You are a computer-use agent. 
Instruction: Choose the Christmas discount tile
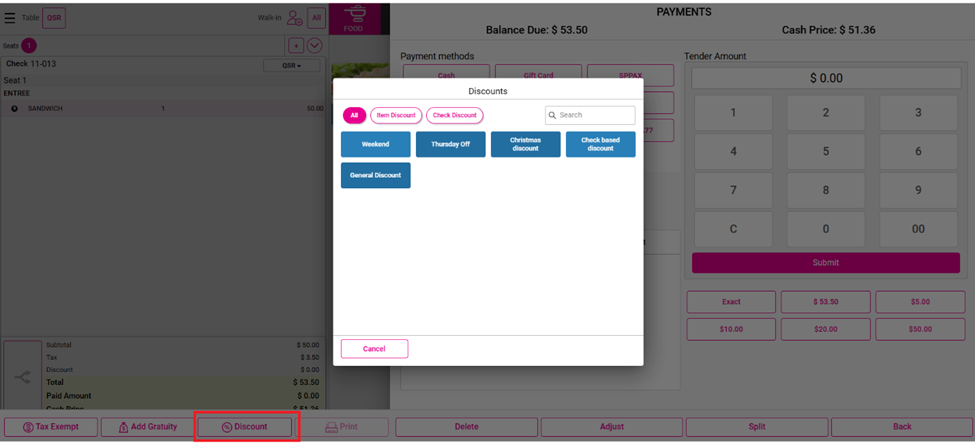525,144
